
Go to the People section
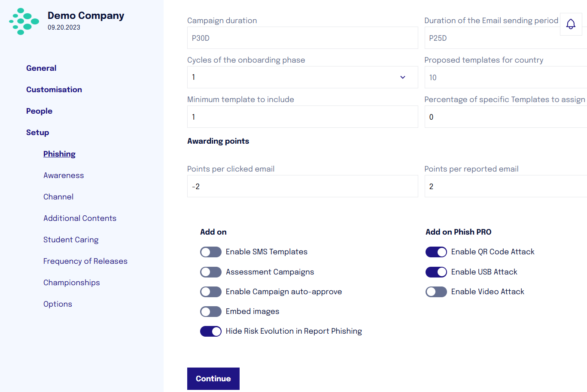click(39, 111)
